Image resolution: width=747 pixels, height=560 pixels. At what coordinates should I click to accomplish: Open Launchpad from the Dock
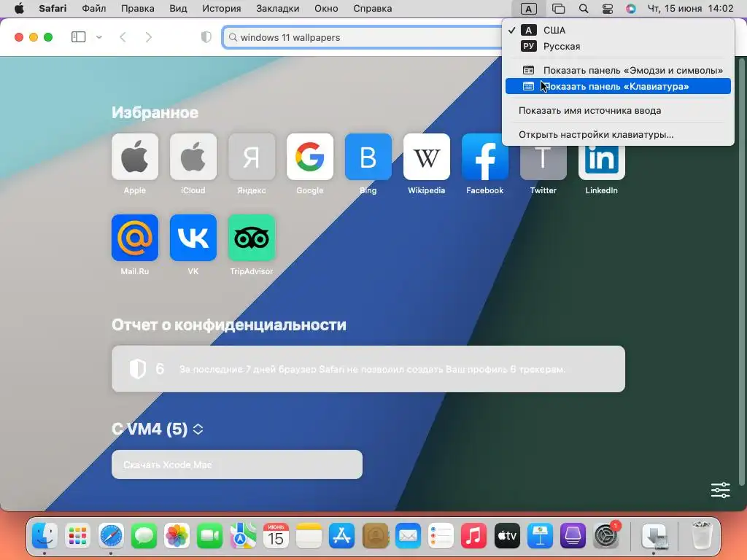coord(77,536)
